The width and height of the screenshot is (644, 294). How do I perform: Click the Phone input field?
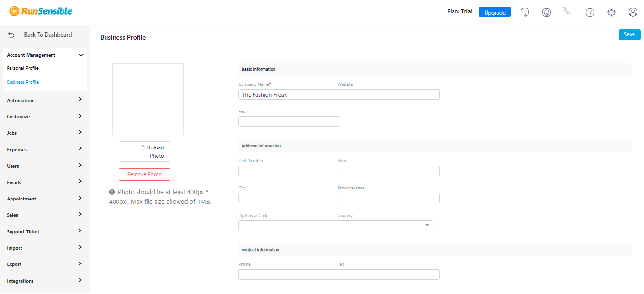(x=288, y=274)
